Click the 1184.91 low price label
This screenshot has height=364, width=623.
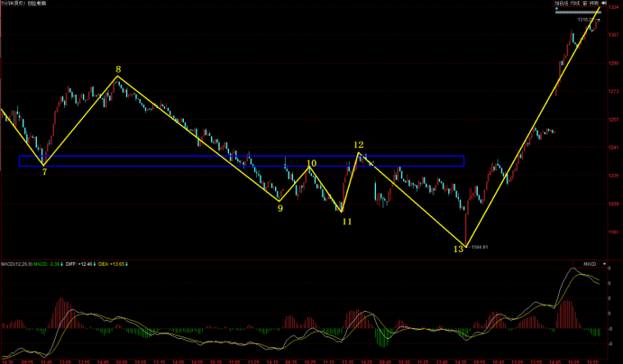(x=479, y=247)
